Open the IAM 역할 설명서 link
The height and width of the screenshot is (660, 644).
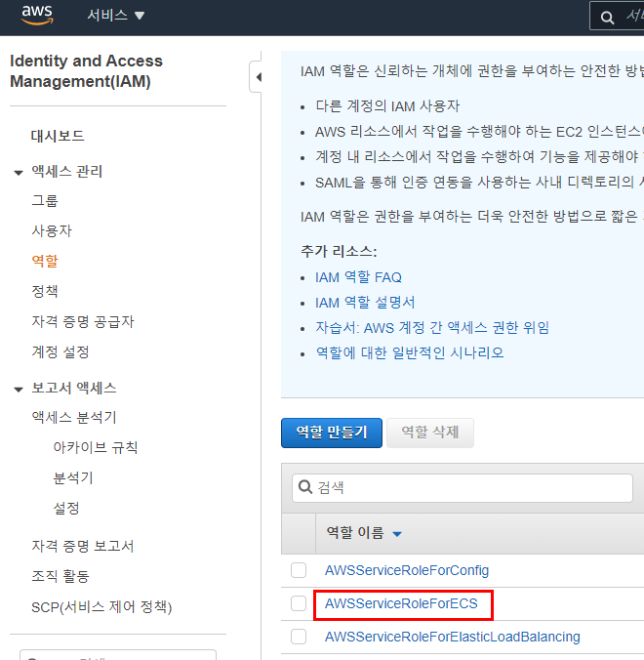point(365,303)
